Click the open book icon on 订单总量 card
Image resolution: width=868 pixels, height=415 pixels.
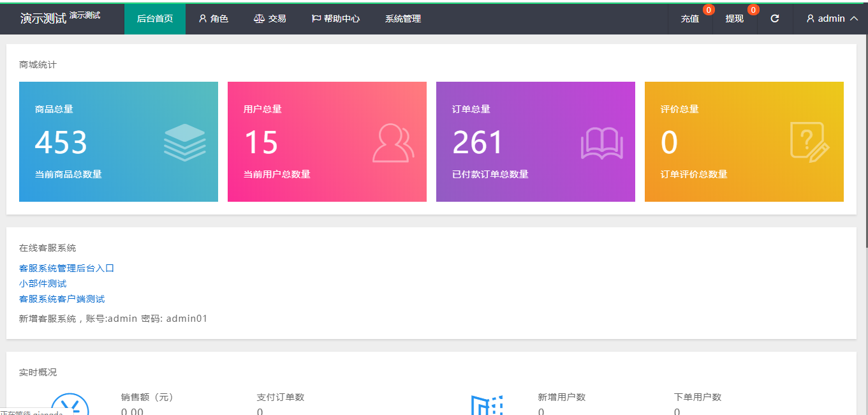coord(601,142)
